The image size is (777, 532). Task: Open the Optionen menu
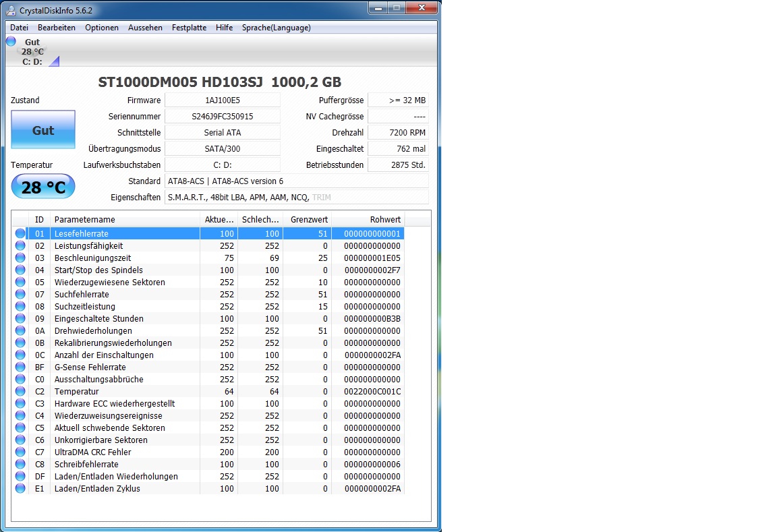tap(102, 28)
